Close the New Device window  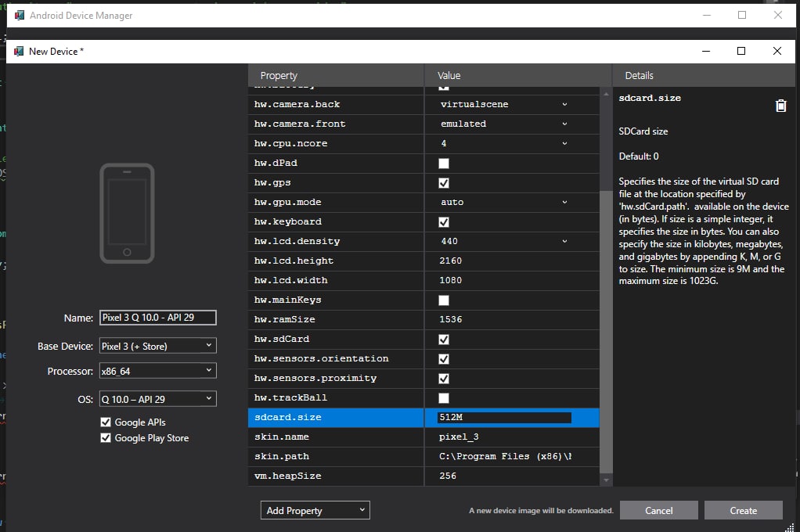pyautogui.click(x=777, y=51)
